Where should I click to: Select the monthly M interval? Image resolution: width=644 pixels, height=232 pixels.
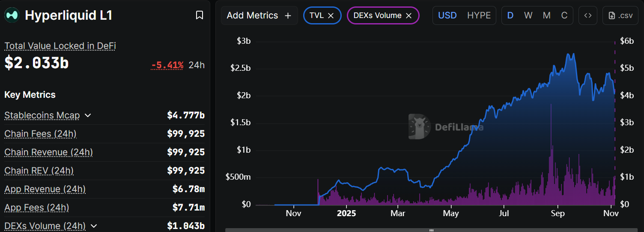(x=547, y=15)
